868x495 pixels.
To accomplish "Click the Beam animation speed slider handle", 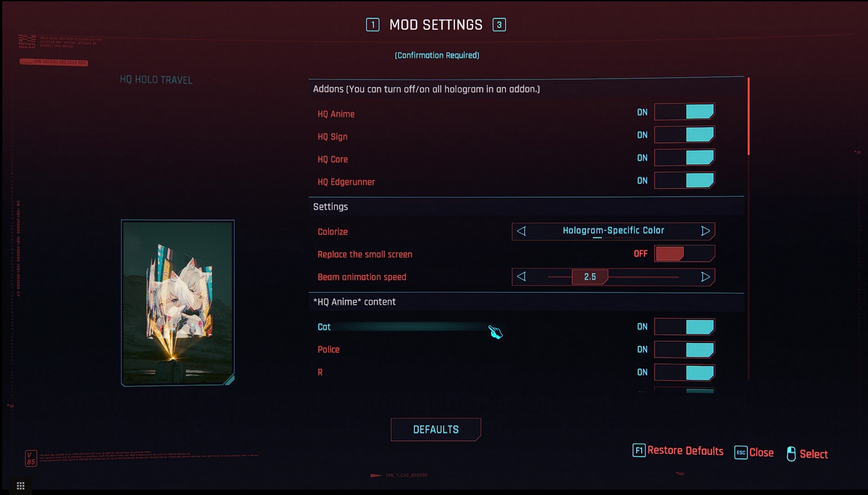I will [x=590, y=277].
